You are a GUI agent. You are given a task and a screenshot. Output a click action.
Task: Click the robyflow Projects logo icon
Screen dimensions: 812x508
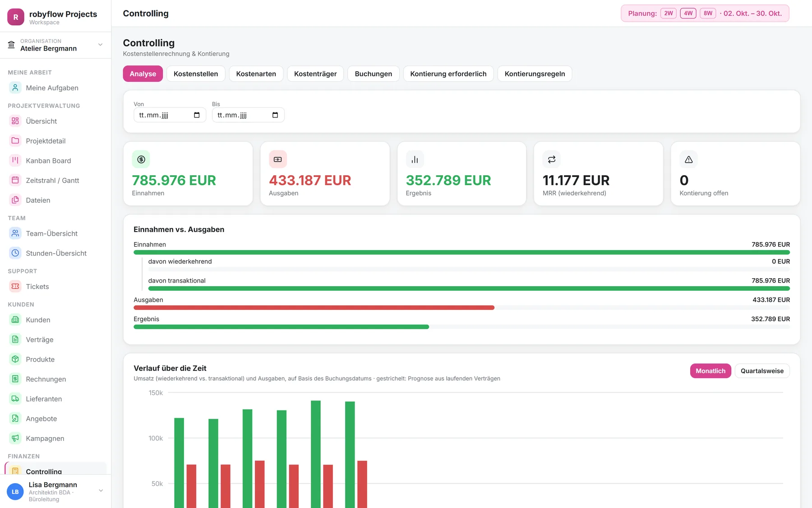pyautogui.click(x=16, y=17)
